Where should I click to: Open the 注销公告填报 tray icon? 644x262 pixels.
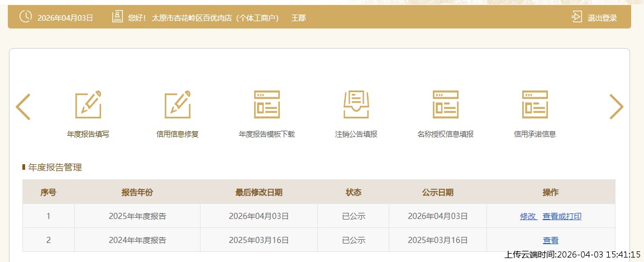(x=356, y=104)
